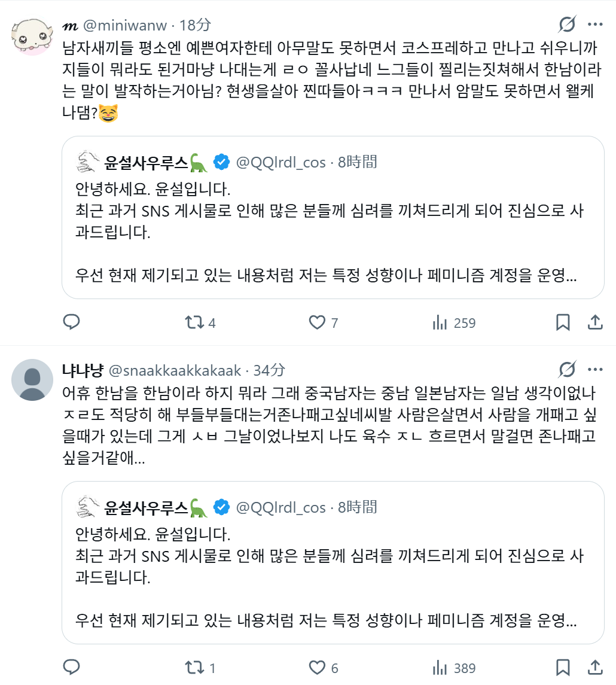Bookmark the @snaakkaakkakaak post
Screen dimensions: 616x685
point(563,668)
